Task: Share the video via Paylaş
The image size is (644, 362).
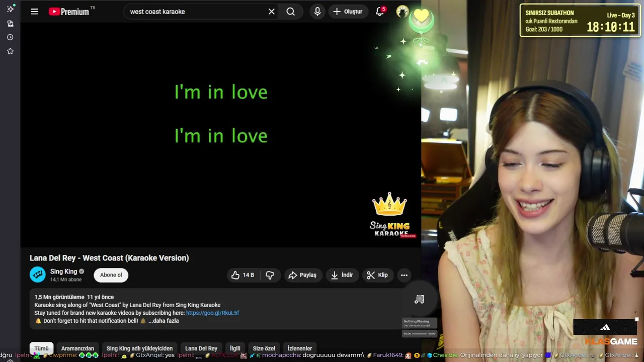Action: (302, 275)
